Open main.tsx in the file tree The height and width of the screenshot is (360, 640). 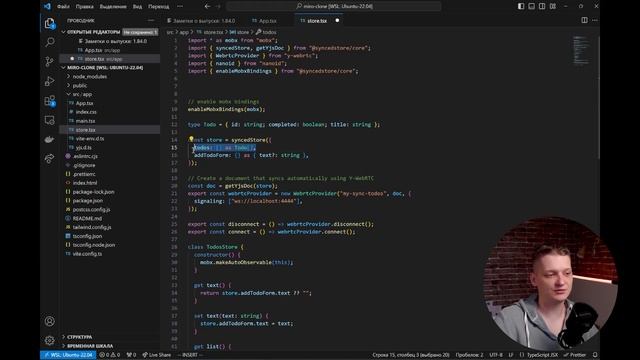pos(85,121)
